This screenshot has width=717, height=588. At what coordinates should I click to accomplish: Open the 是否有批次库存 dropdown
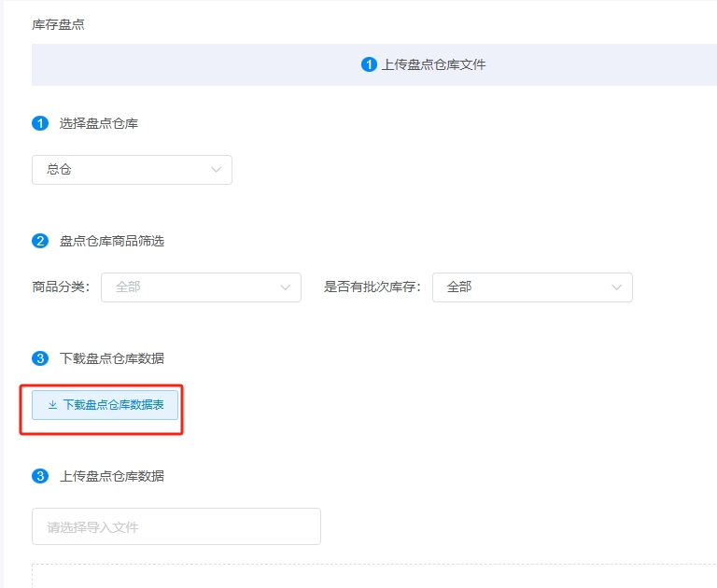(531, 287)
